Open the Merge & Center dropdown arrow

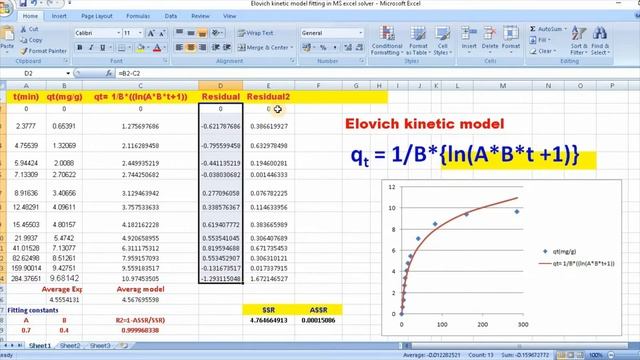[x=292, y=48]
